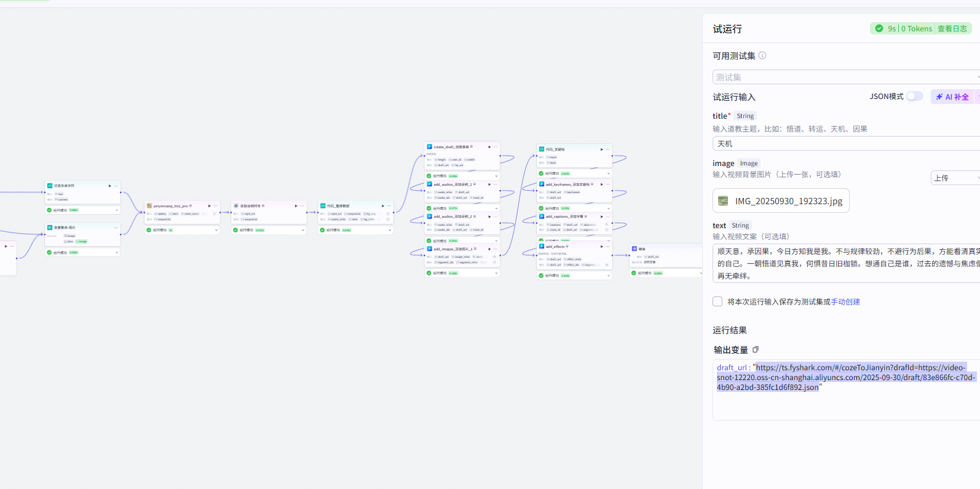Click the info icon beside 可用测试集

point(762,55)
